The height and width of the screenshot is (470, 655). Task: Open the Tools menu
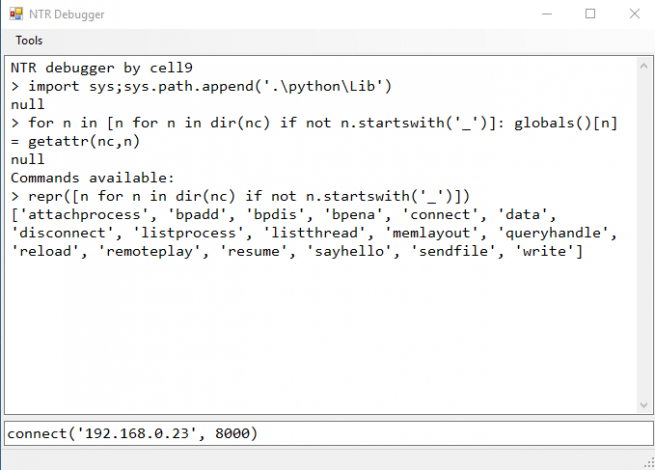[29, 41]
